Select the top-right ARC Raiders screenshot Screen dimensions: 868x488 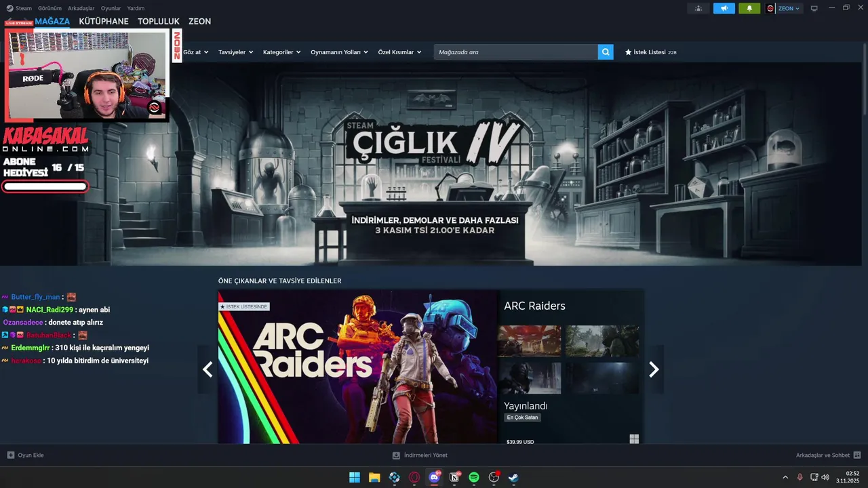602,341
